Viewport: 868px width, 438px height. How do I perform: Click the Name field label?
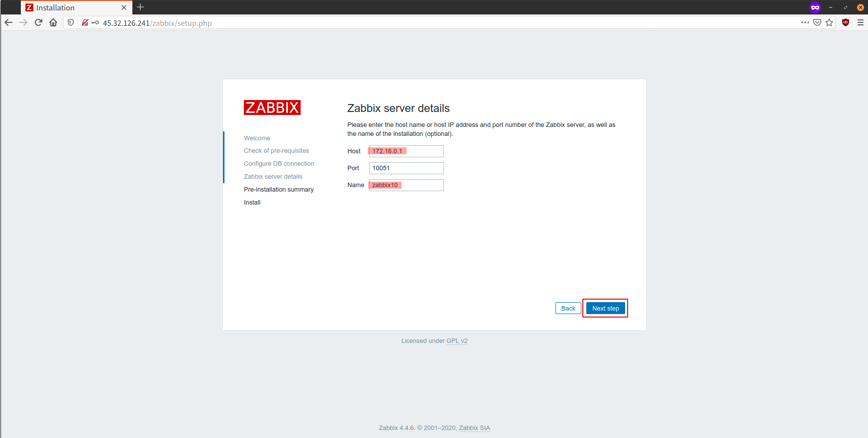tap(355, 185)
